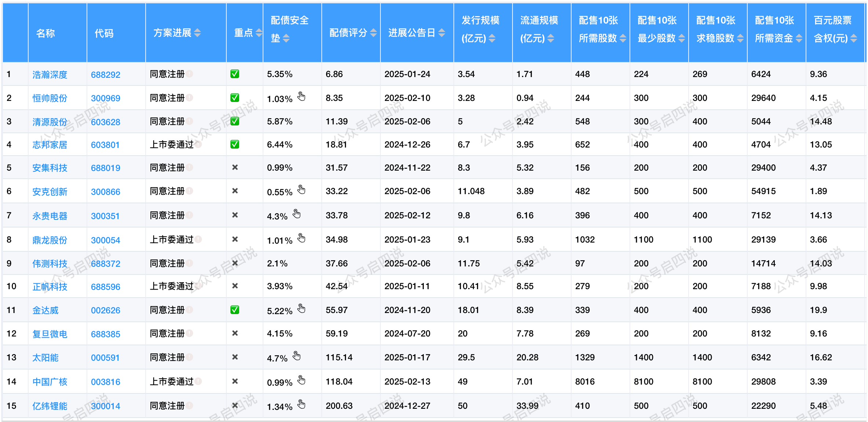Click info dot after 同意注册 in 浩瀚深度 row
Image resolution: width=868 pixels, height=422 pixels.
coord(189,74)
